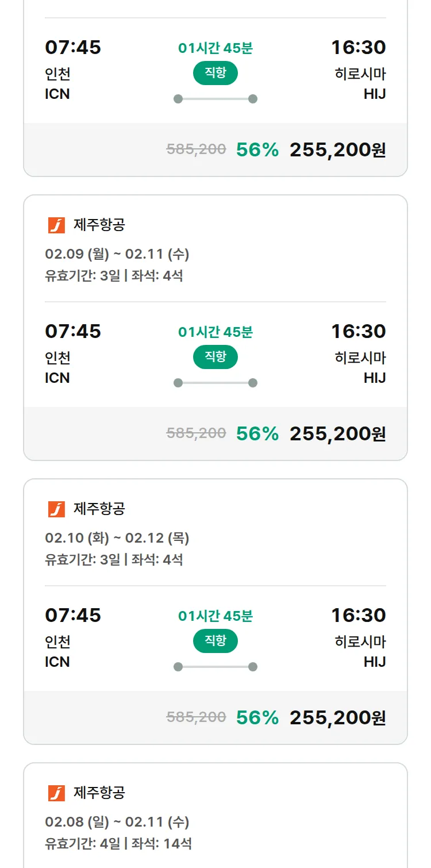Image resolution: width=431 pixels, height=868 pixels.
Task: Select the 255,200원 price in the 02.09–02.11 card
Action: [x=337, y=434]
